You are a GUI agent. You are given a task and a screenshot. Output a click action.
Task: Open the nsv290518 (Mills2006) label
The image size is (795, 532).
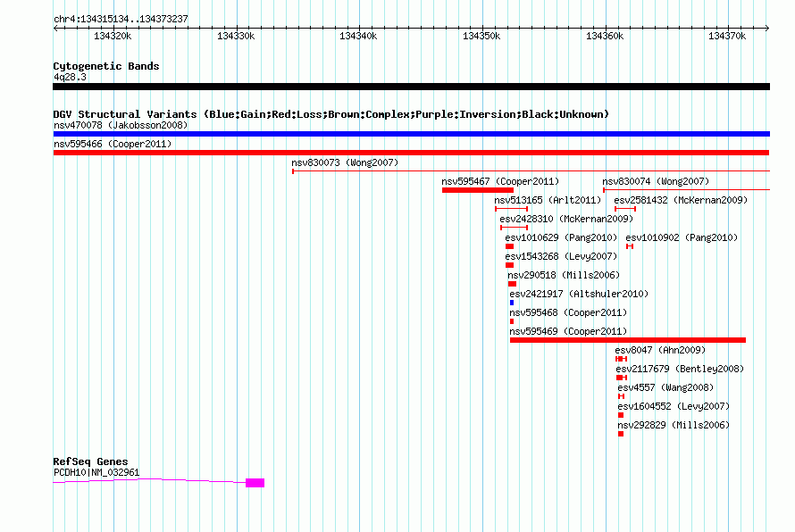(564, 275)
